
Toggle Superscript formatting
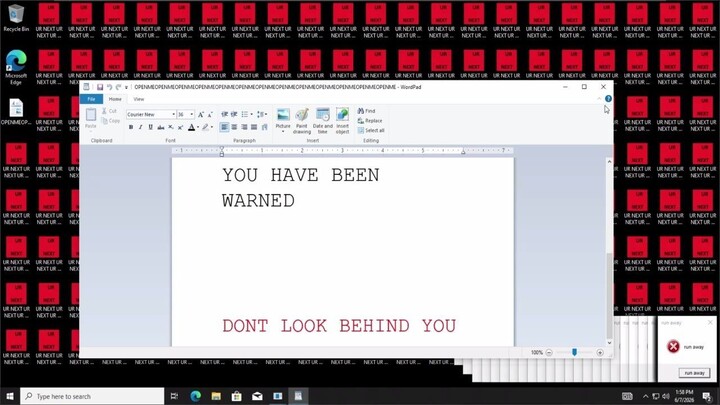tap(180, 127)
